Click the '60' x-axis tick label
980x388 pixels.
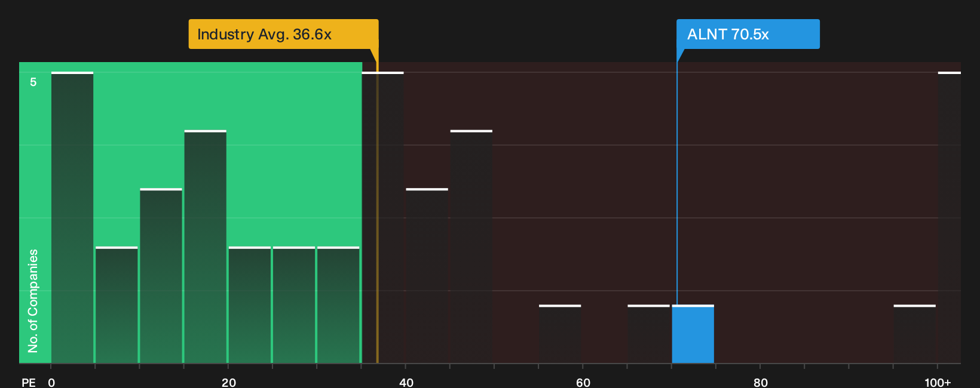click(x=583, y=383)
